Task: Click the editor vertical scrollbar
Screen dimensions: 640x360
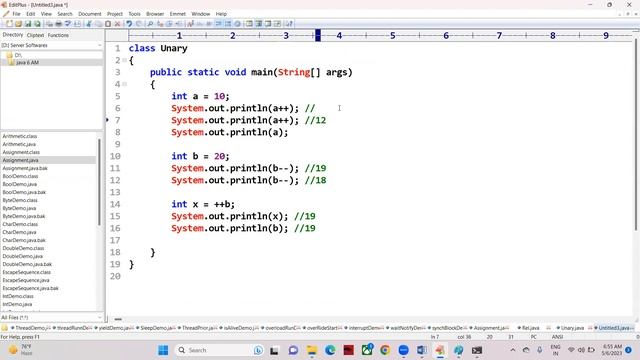Action: point(636,135)
